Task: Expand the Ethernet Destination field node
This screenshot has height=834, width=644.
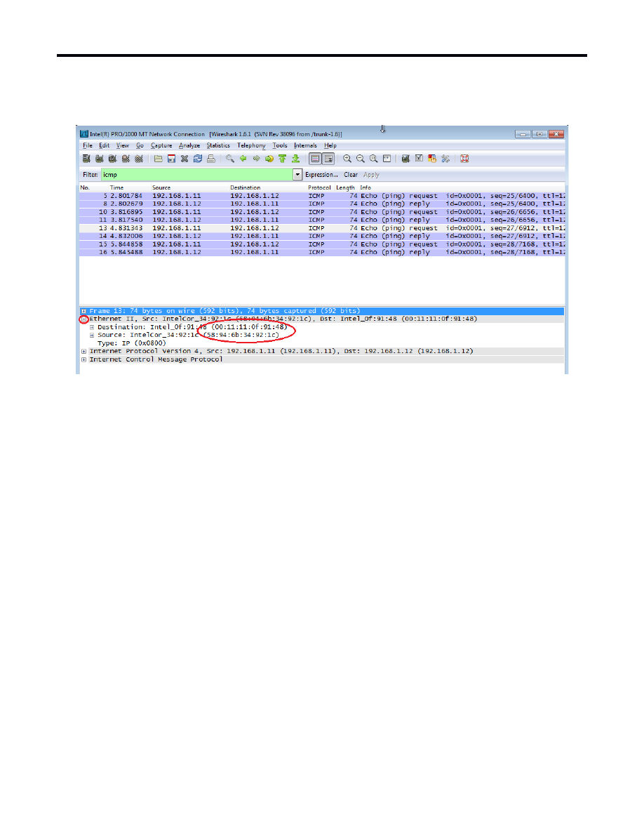Action: (92, 327)
